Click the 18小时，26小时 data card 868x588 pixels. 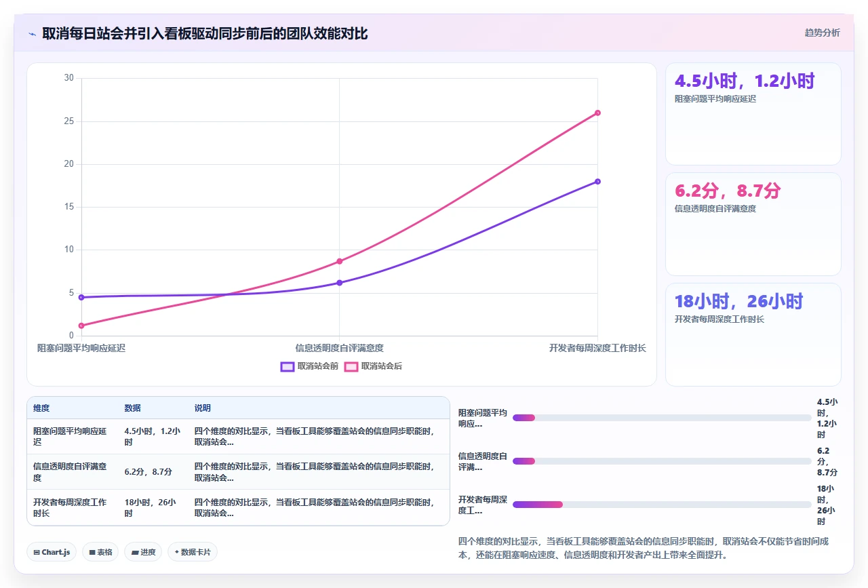point(753,334)
